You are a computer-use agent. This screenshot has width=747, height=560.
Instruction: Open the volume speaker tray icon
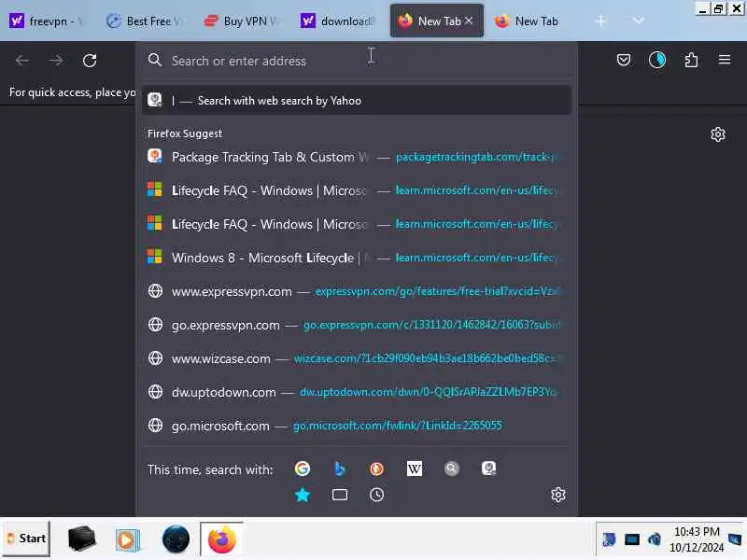pos(655,539)
